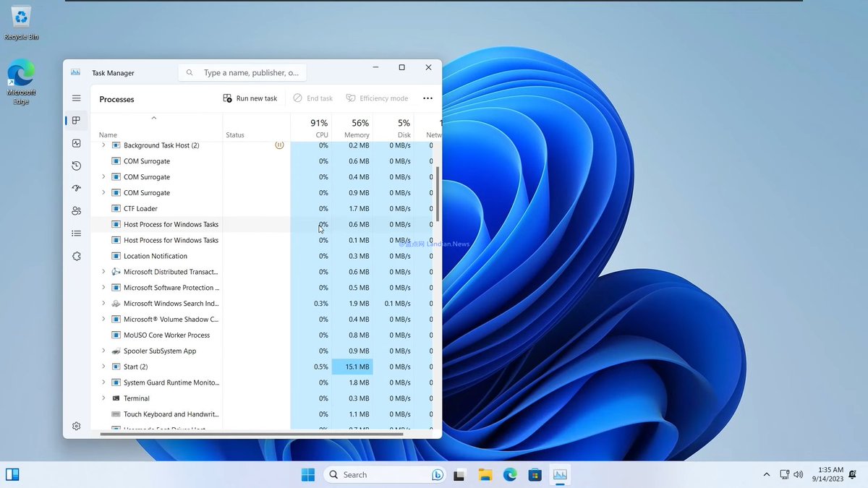The height and width of the screenshot is (488, 868).
Task: Open the Performance page in the sidebar
Action: tap(76, 143)
